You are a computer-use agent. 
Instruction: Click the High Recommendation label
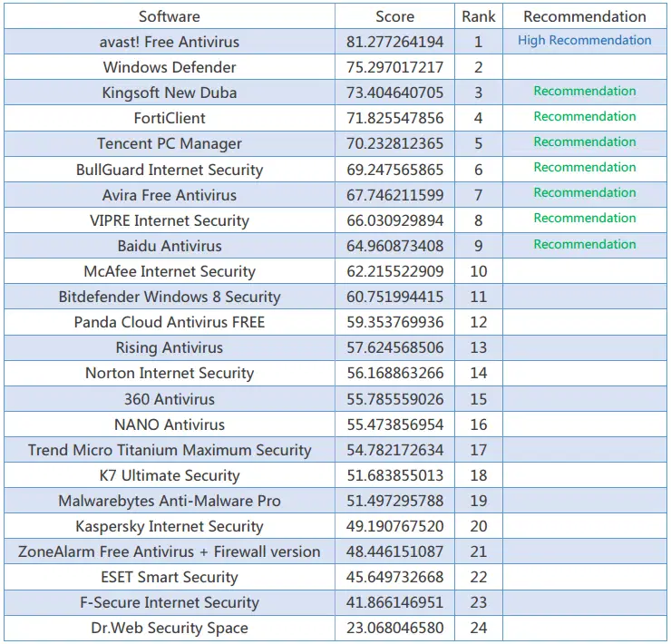pos(585,40)
